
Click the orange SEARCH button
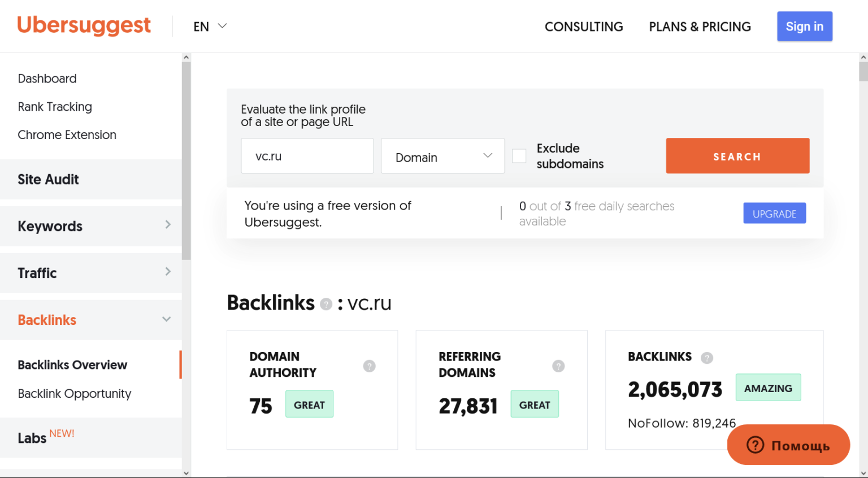click(x=737, y=156)
